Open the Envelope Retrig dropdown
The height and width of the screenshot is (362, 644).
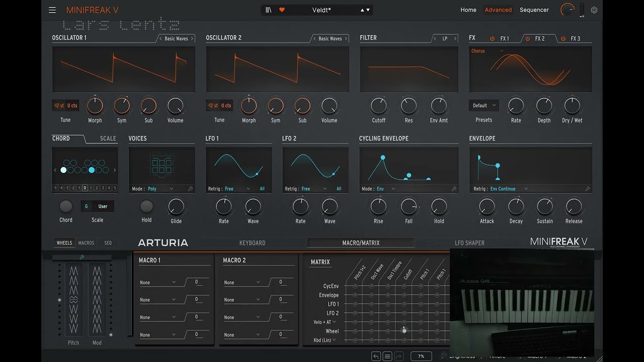[509, 189]
